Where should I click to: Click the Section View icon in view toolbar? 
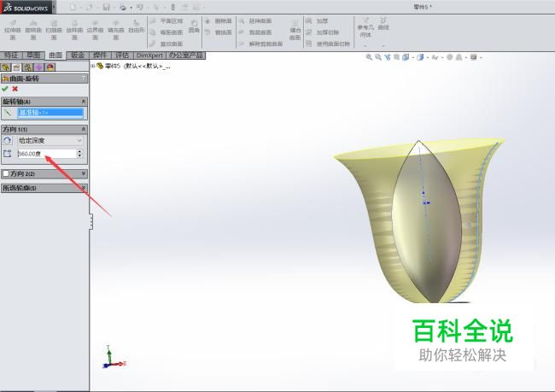[x=397, y=57]
